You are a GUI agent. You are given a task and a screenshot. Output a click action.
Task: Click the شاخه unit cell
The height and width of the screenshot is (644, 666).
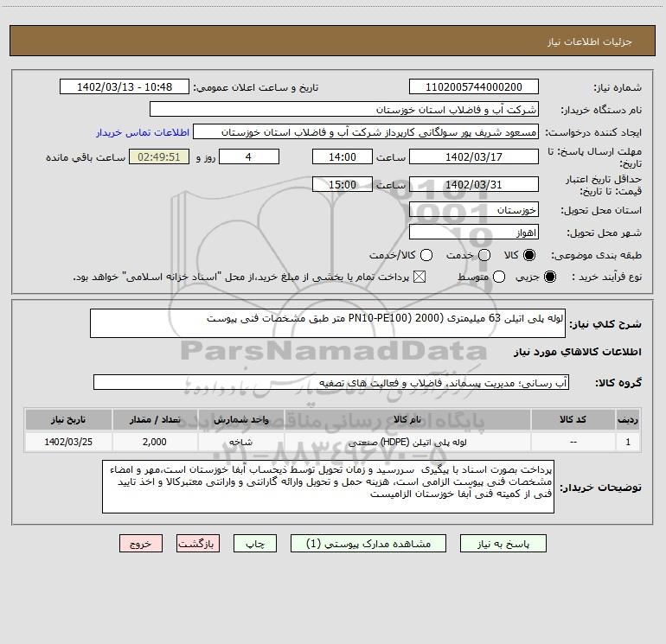pyautogui.click(x=240, y=442)
